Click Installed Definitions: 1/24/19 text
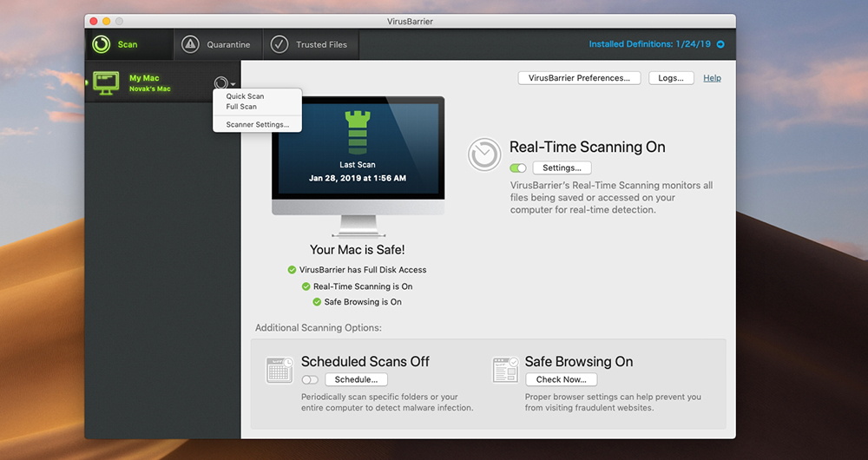This screenshot has height=460, width=868. (x=649, y=44)
